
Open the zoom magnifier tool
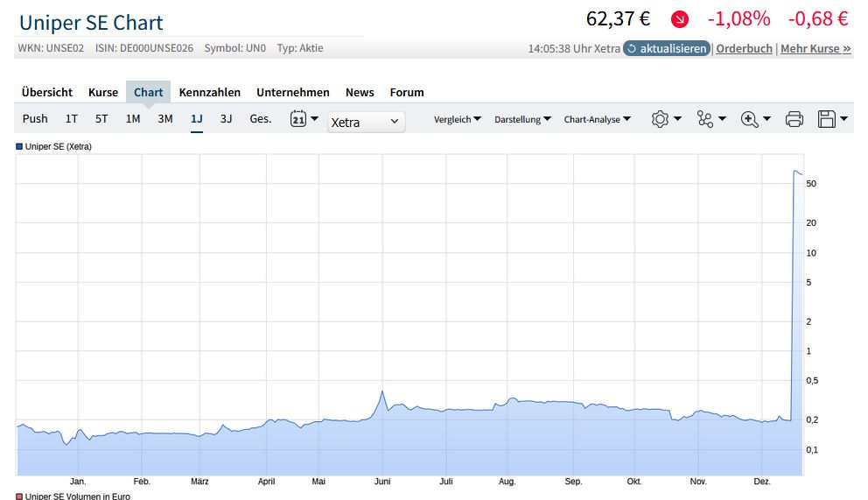(x=749, y=119)
